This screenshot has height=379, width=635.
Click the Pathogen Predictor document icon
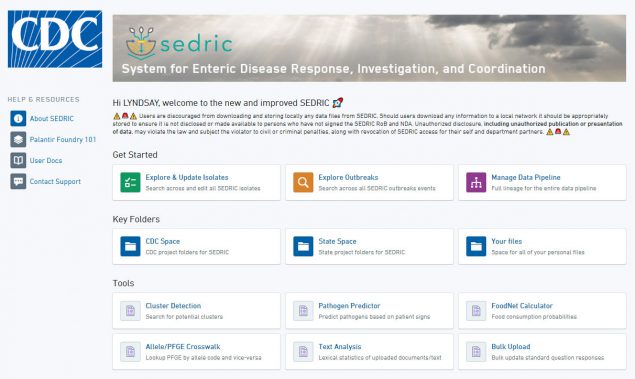pos(303,311)
